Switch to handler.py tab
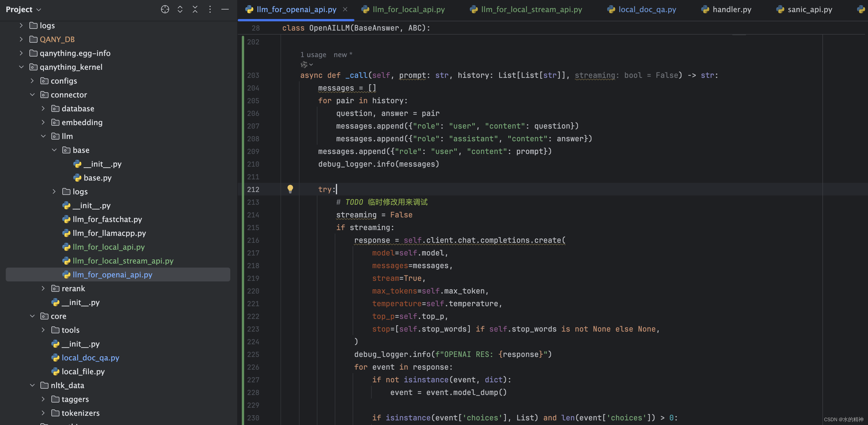868x425 pixels. point(726,10)
